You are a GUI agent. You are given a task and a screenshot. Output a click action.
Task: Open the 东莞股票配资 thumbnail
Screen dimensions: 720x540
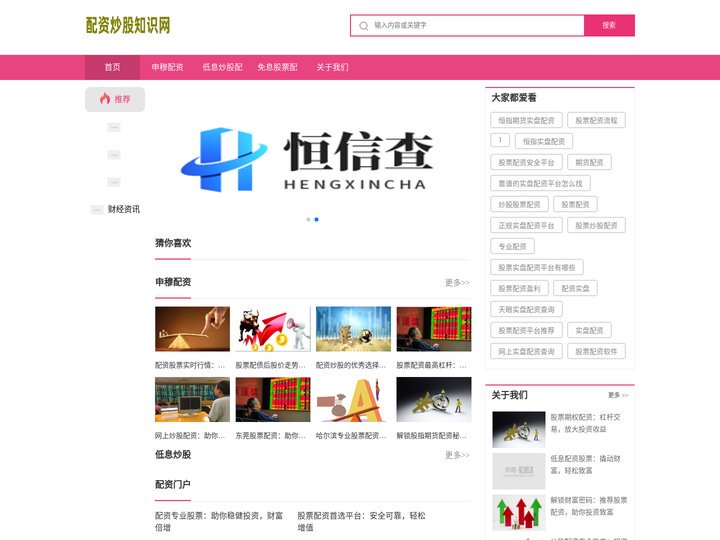click(x=273, y=399)
